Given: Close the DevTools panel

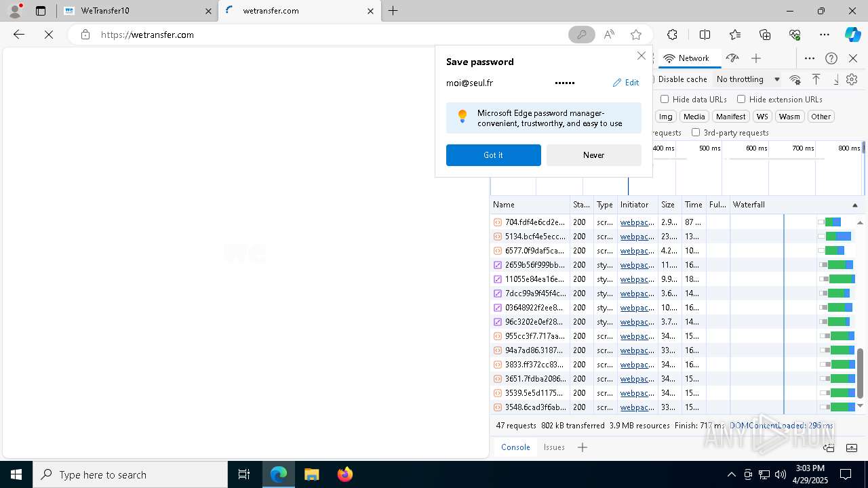Looking at the screenshot, I should (853, 58).
